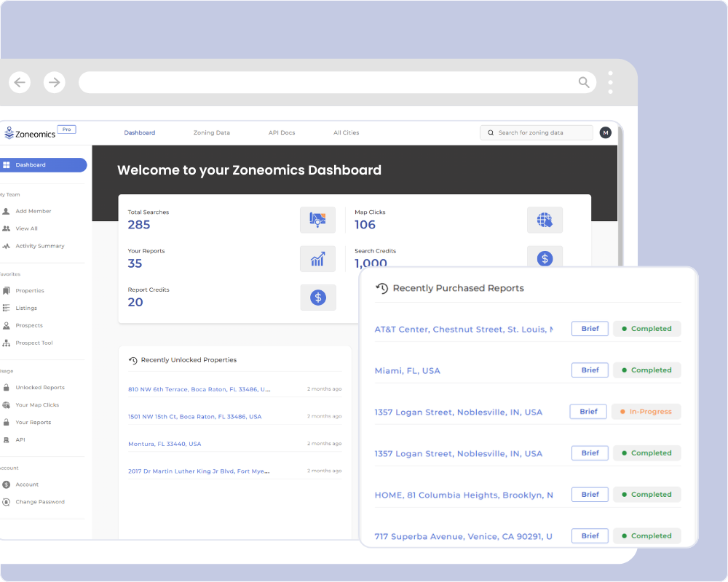728x582 pixels.
Task: Click the Search for zoning data field
Action: coord(537,132)
